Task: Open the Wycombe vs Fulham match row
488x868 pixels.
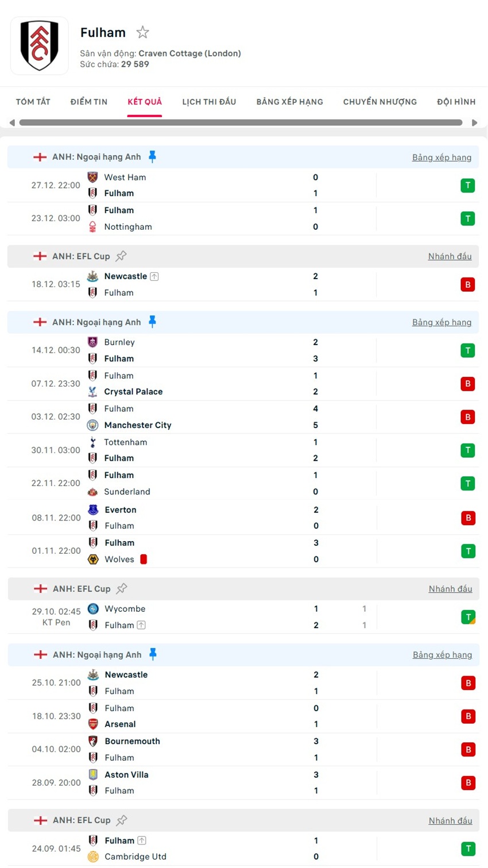Action: tap(230, 617)
